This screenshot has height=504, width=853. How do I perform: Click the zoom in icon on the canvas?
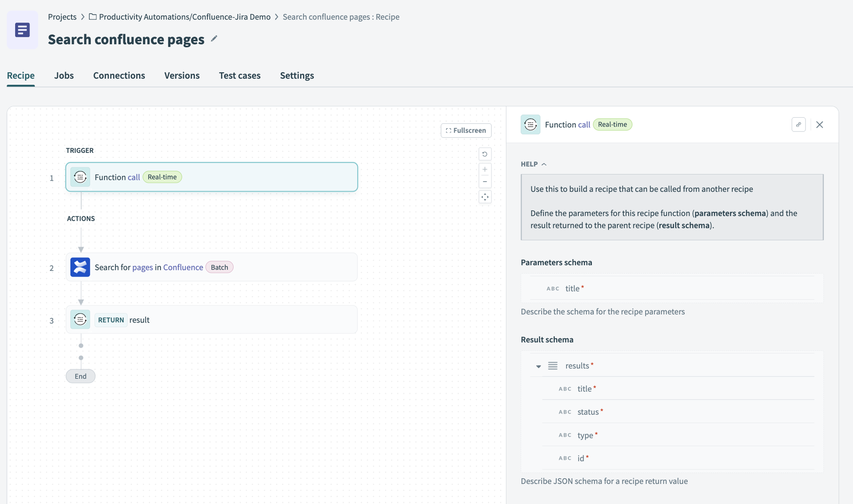point(485,169)
